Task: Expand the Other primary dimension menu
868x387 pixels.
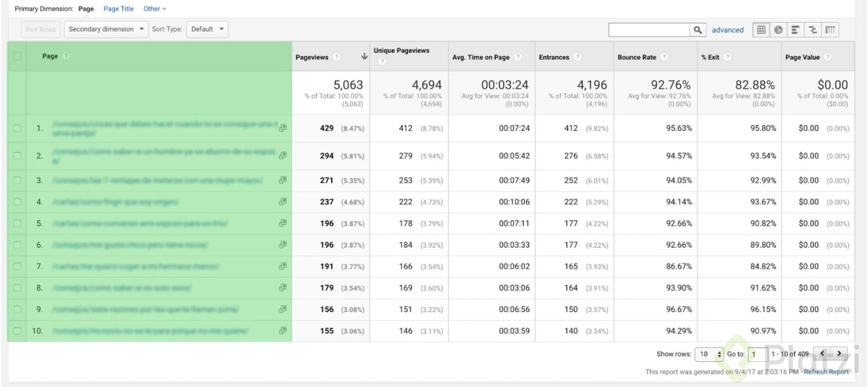Action: pyautogui.click(x=155, y=9)
